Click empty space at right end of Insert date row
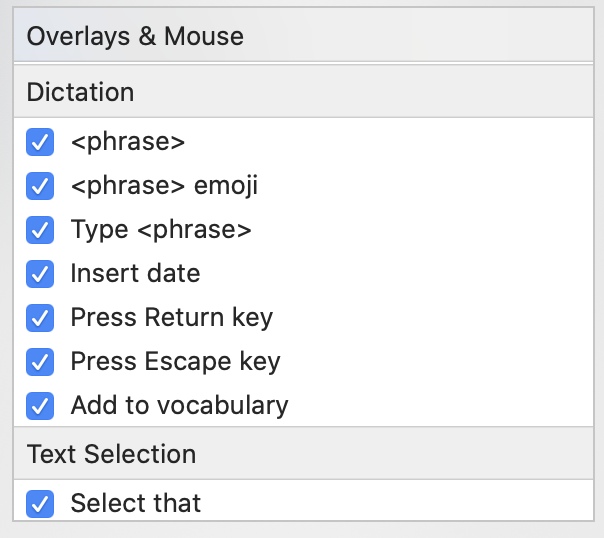 pos(500,274)
